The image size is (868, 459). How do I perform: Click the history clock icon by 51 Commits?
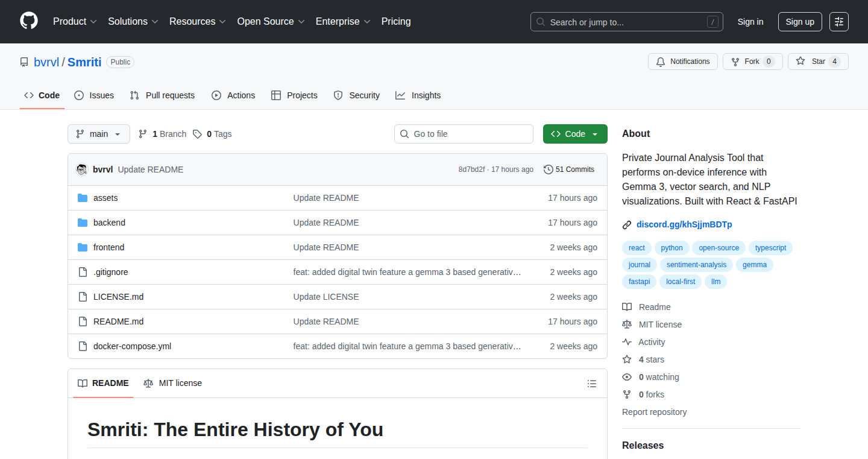coord(549,169)
